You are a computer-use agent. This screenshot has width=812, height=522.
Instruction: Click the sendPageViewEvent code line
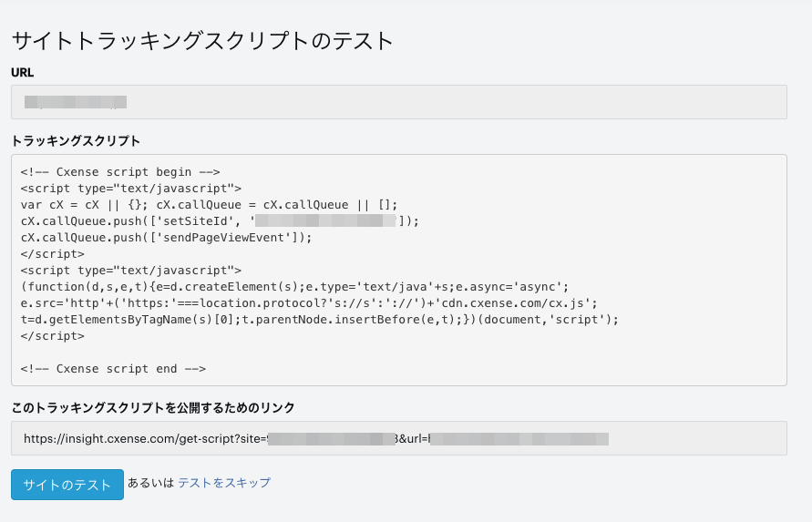point(166,238)
